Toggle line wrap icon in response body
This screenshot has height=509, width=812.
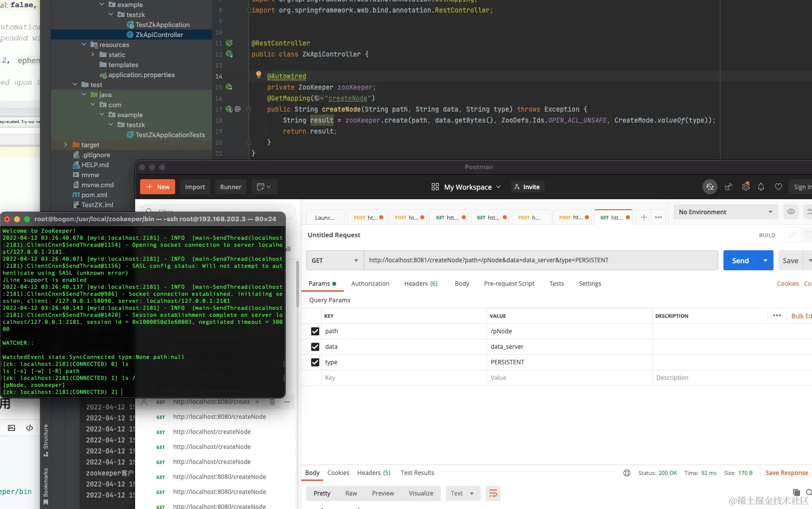(x=493, y=493)
